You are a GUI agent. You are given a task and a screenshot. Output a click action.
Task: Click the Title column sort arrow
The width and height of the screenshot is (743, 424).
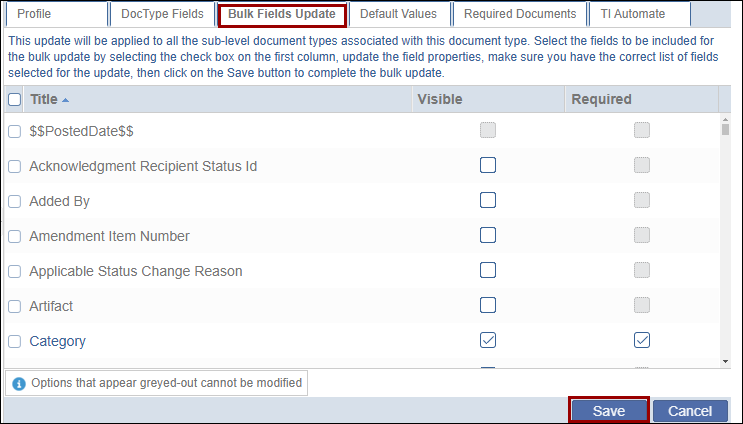point(66,100)
